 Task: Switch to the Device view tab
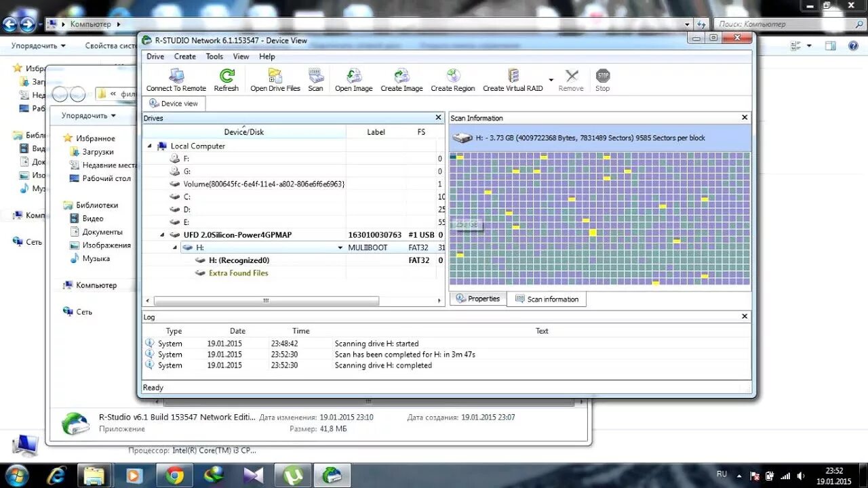[174, 104]
